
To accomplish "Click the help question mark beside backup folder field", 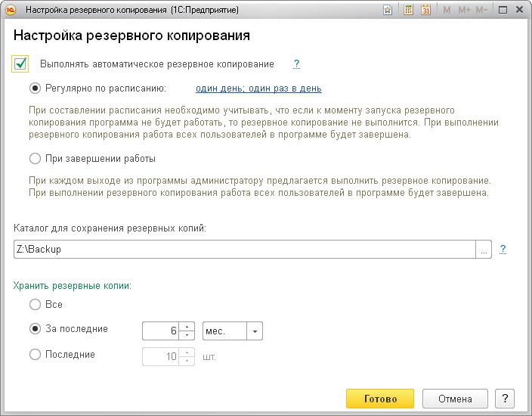I will coord(503,249).
